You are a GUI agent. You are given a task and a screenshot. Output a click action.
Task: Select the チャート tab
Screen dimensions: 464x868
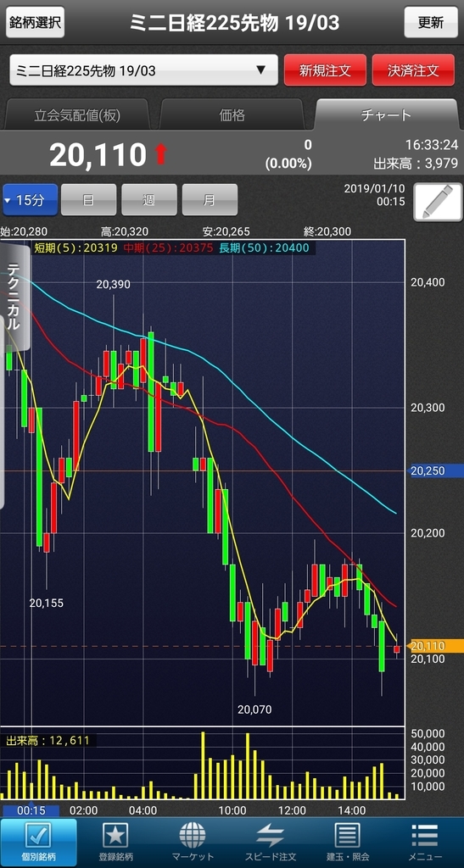[x=386, y=115]
